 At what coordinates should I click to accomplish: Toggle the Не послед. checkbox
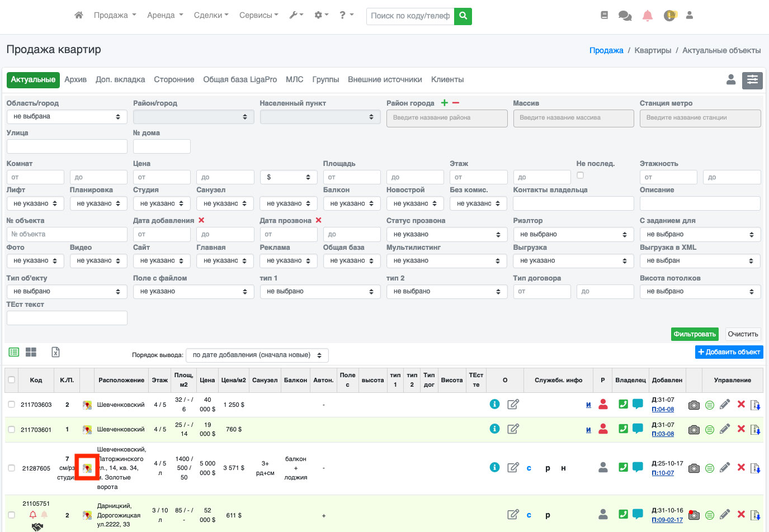click(580, 175)
